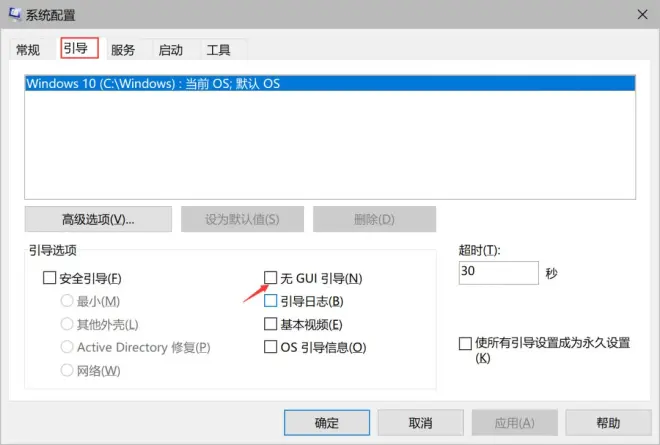Image resolution: width=660 pixels, height=445 pixels.
Task: Click the 设为默认值(S) button
Action: 242,219
